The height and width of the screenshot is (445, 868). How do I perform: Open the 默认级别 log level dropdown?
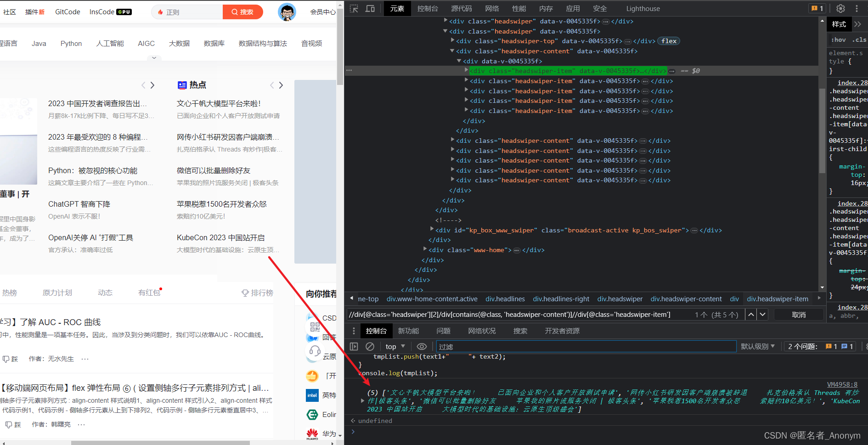[758, 346]
